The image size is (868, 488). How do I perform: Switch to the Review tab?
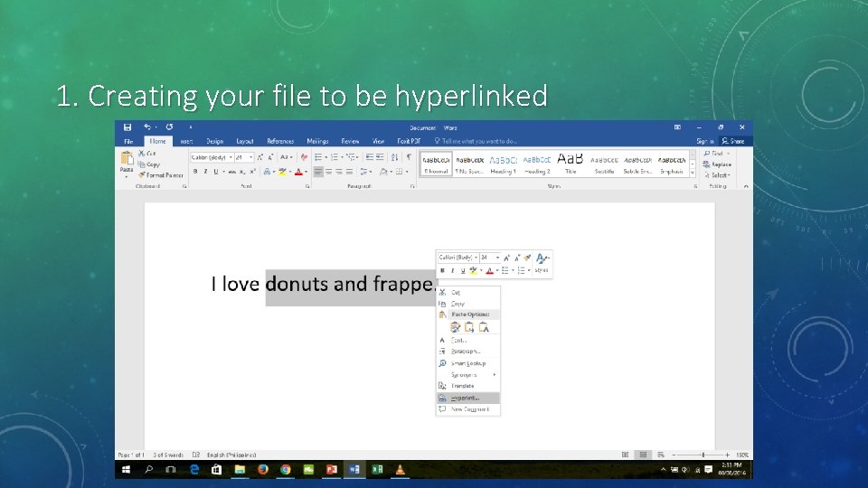coord(350,142)
